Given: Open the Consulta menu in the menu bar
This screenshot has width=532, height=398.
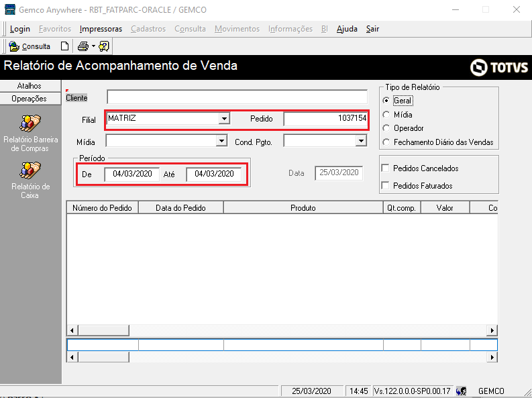Looking at the screenshot, I should click(x=190, y=29).
